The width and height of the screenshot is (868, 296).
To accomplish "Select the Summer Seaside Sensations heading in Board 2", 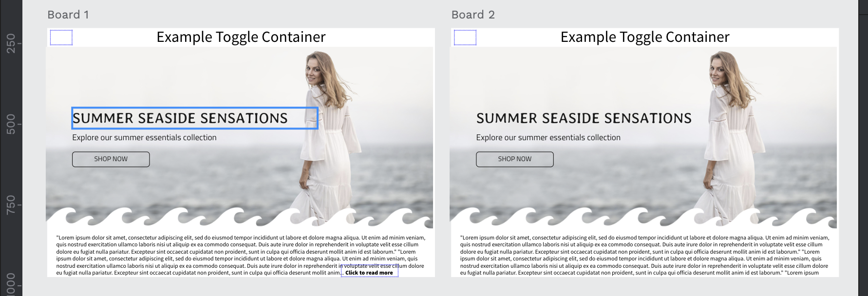I will 584,118.
